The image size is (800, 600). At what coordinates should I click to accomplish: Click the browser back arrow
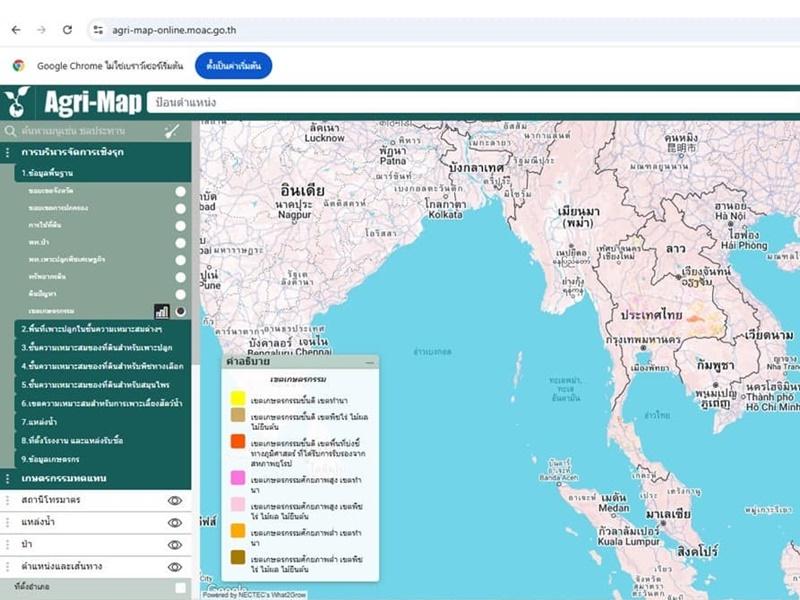point(16,30)
